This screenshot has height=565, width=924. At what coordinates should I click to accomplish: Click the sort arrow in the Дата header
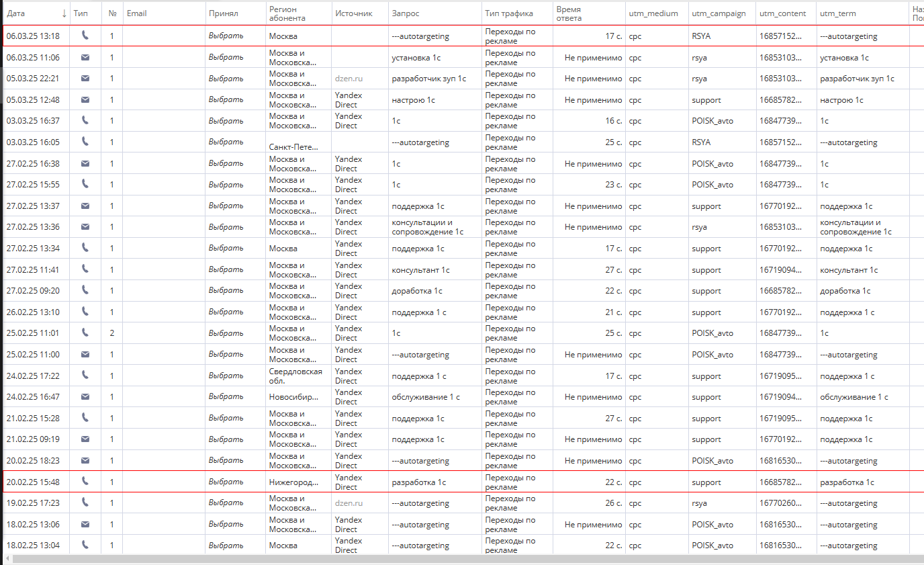pyautogui.click(x=64, y=13)
